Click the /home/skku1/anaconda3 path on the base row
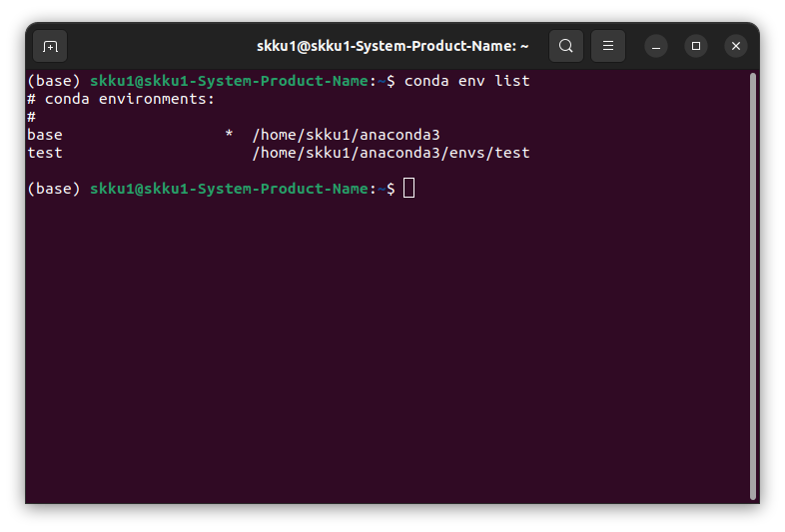Image resolution: width=785 pixels, height=532 pixels. [346, 135]
